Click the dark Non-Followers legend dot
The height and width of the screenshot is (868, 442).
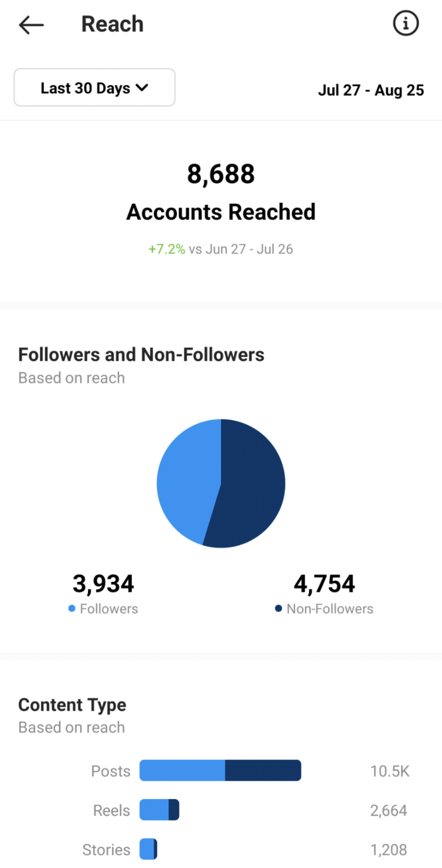click(x=278, y=608)
